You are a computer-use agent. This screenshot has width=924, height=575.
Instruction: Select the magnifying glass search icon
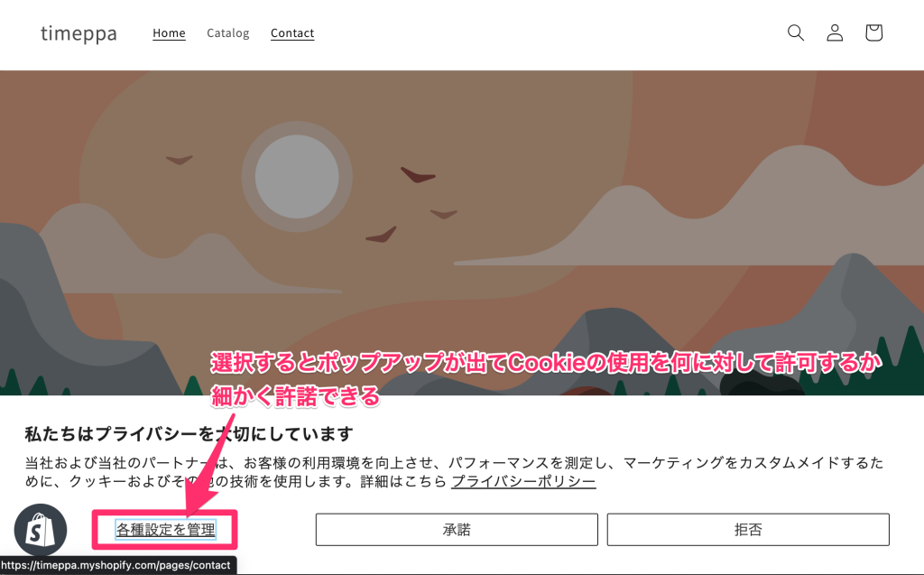click(x=795, y=32)
